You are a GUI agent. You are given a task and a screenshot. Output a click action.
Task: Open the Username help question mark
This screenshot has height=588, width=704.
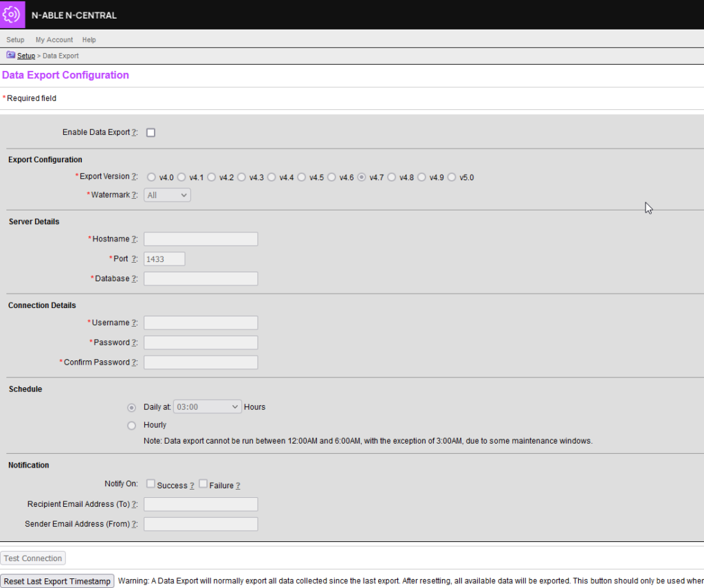pyautogui.click(x=134, y=323)
